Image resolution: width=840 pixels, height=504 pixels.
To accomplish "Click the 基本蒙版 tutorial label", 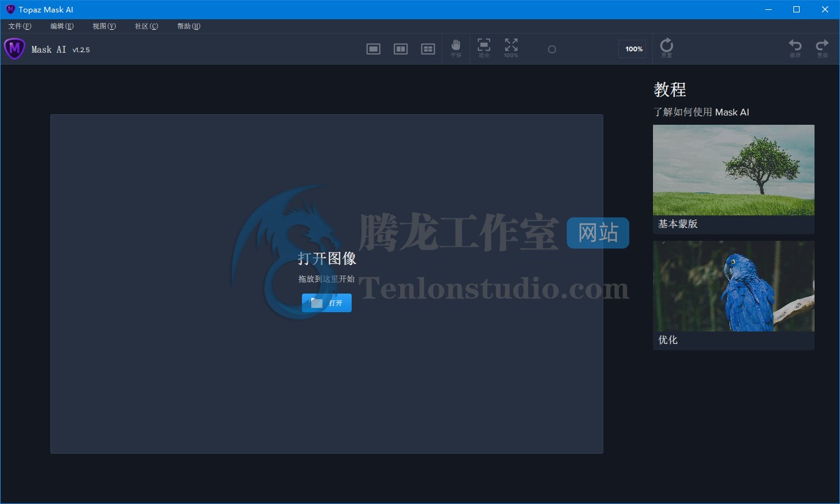I will [678, 224].
